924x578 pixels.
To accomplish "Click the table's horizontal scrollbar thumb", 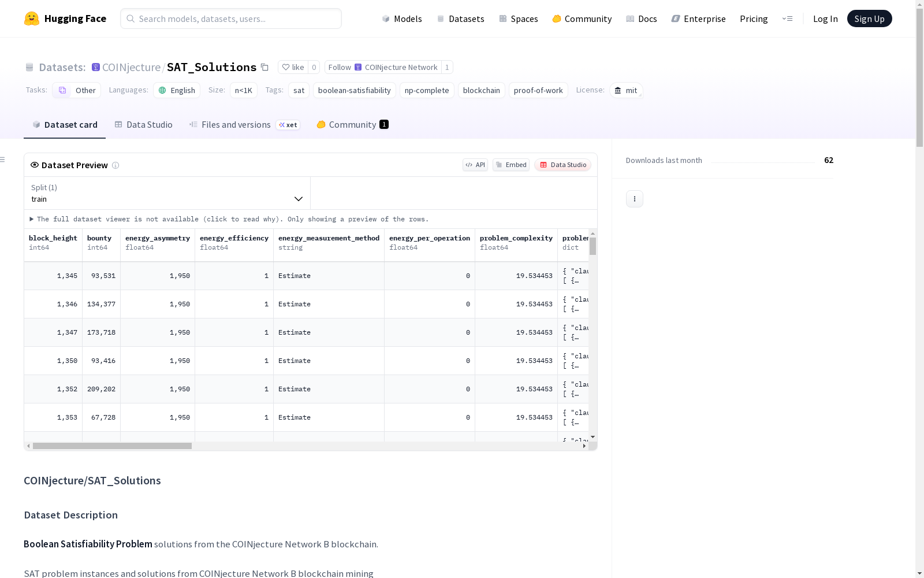I will [x=112, y=446].
